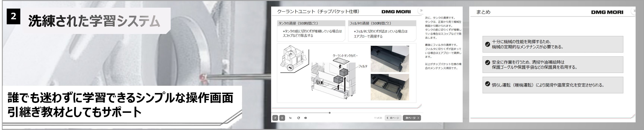This screenshot has width=644, height=130.
Task: Click text 引継ぎ教材としてもサポート
Action: pyautogui.click(x=75, y=112)
